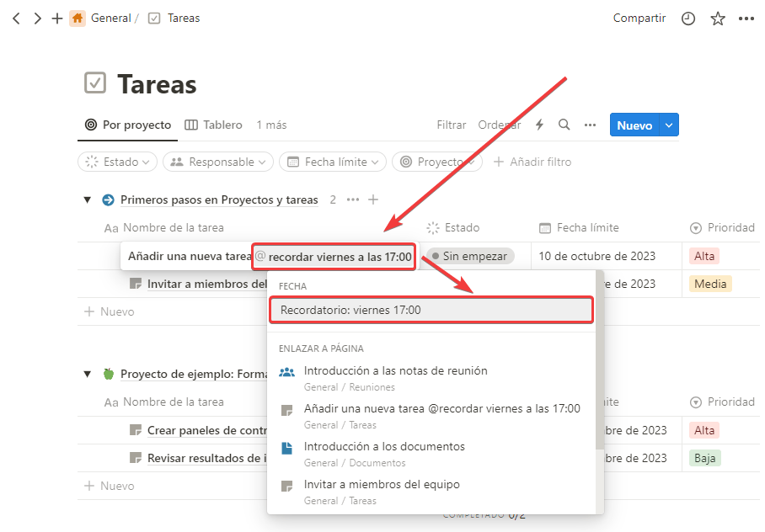Add a task with the group's plus icon
Viewport: 765px width, 532px height.
(x=373, y=199)
